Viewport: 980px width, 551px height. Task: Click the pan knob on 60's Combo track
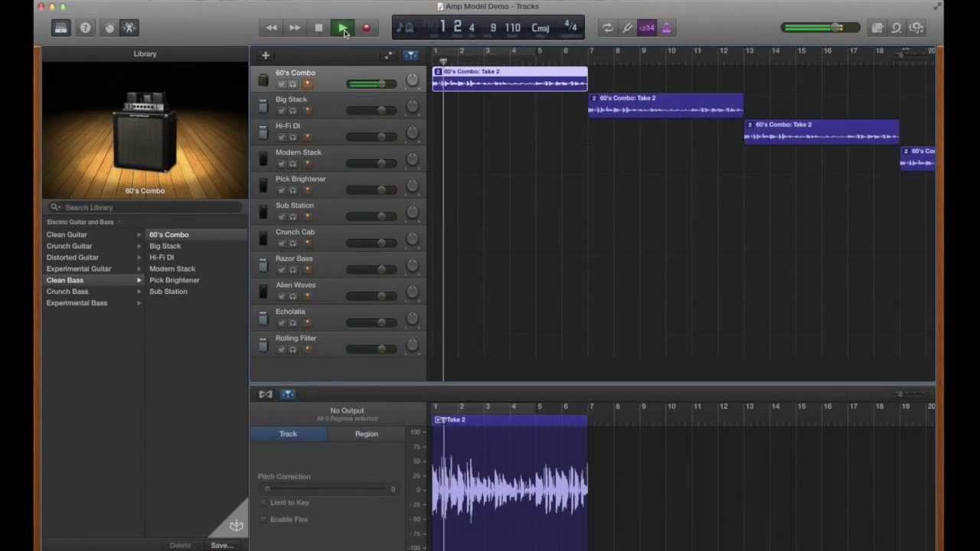click(x=412, y=80)
